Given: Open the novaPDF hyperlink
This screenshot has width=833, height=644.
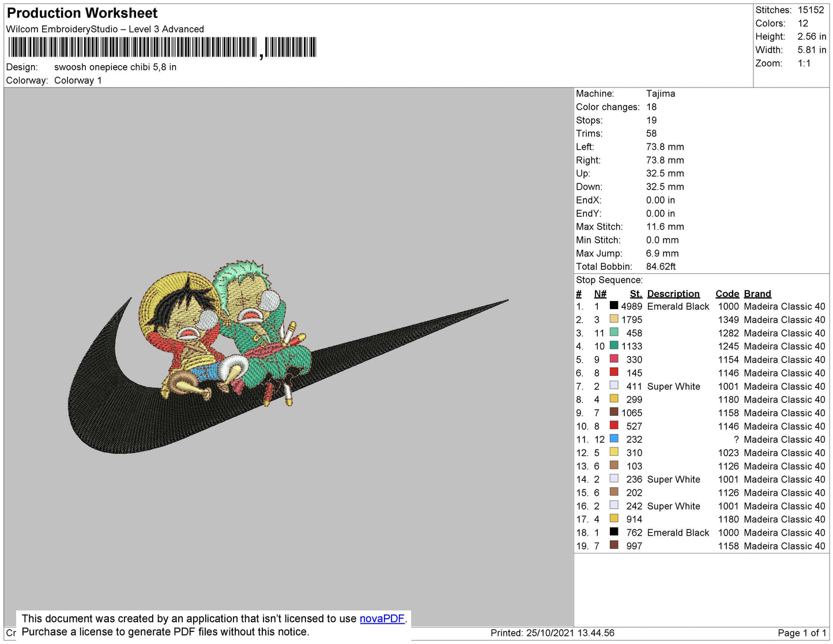Looking at the screenshot, I should 382,619.
